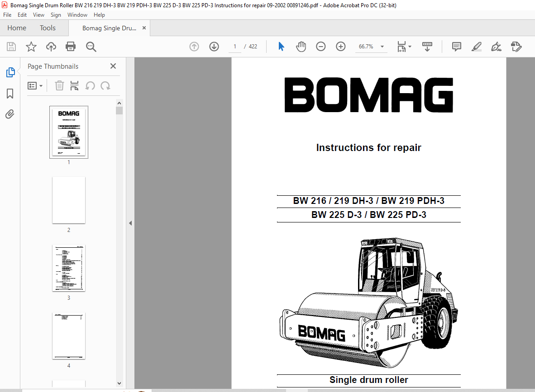Select the page 1 thumbnail
Screen dimensions: 535x392
point(69,132)
